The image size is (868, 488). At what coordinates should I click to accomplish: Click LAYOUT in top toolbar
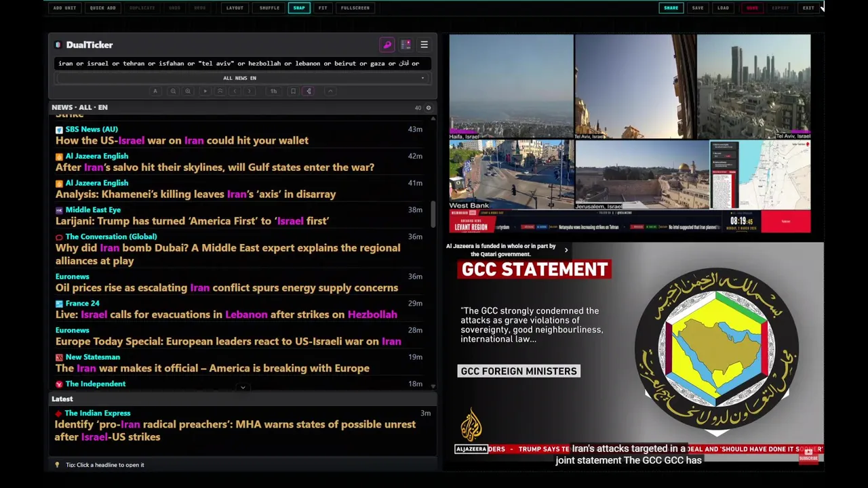click(235, 8)
